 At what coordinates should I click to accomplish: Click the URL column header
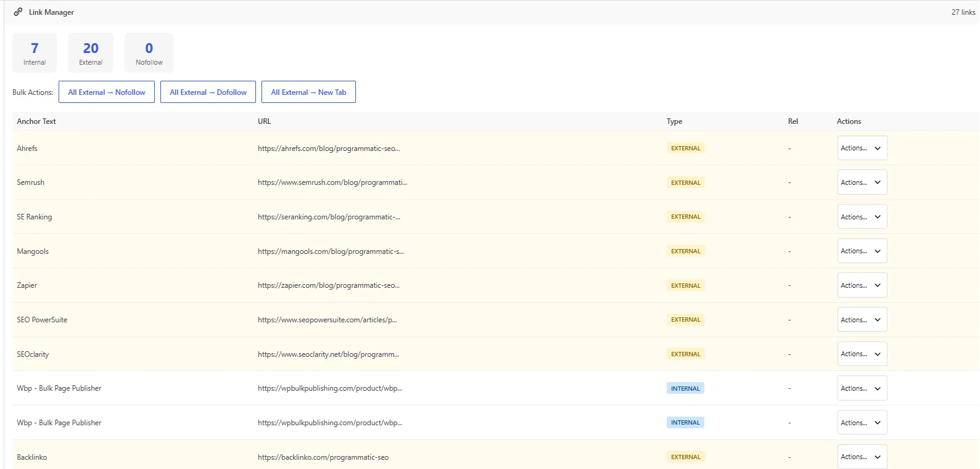[x=264, y=121]
